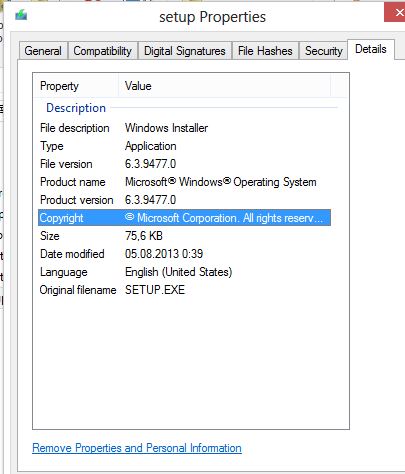This screenshot has width=405, height=474.
Task: Select the Size property label
Action: coord(50,236)
